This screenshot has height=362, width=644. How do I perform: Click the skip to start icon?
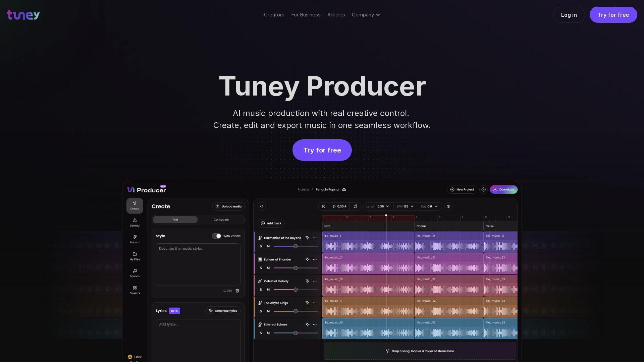click(x=324, y=206)
